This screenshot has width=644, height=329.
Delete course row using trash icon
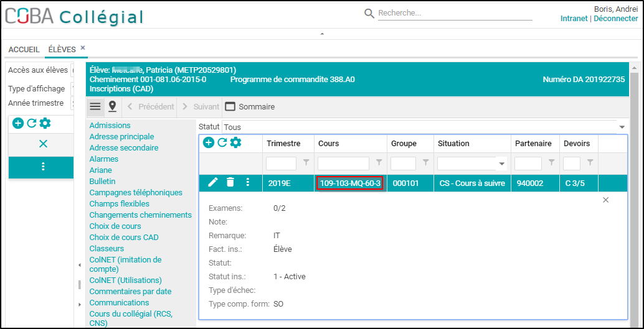230,182
